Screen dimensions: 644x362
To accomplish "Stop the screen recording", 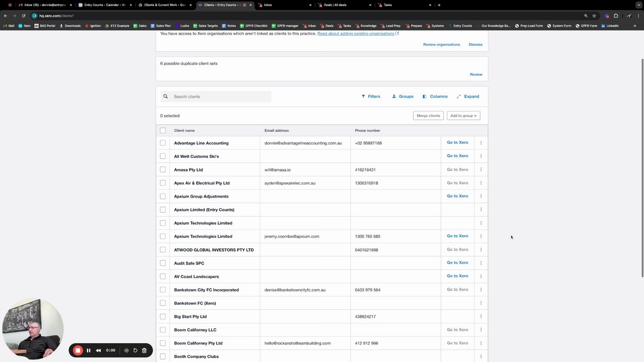I will coord(77,350).
